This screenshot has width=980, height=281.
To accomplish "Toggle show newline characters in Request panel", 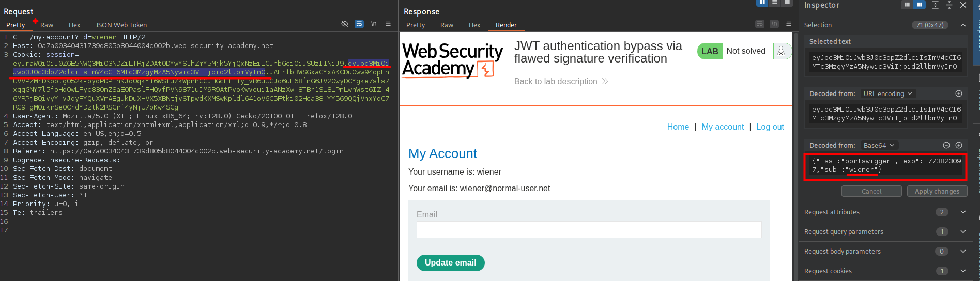I will pyautogui.click(x=374, y=24).
